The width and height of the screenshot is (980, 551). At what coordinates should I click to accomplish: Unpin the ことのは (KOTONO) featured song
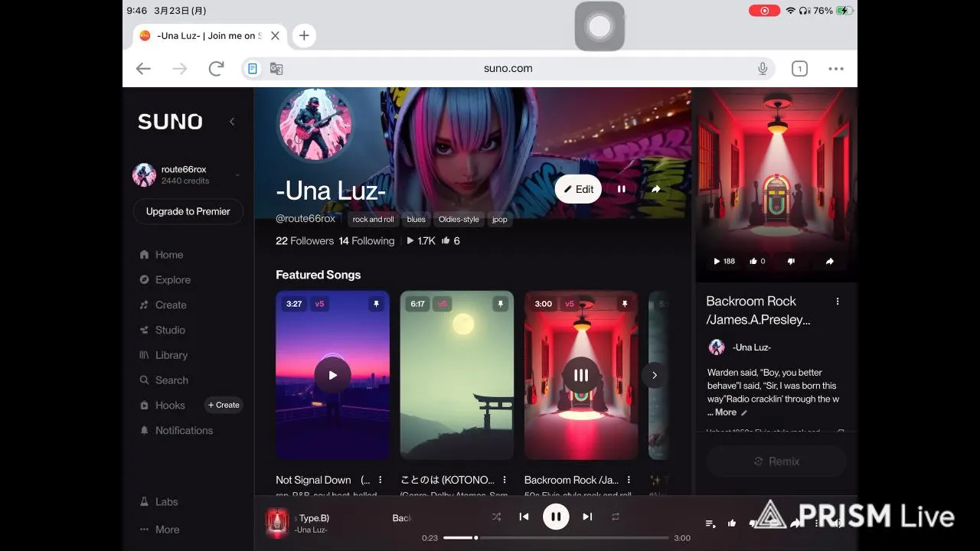(x=500, y=304)
